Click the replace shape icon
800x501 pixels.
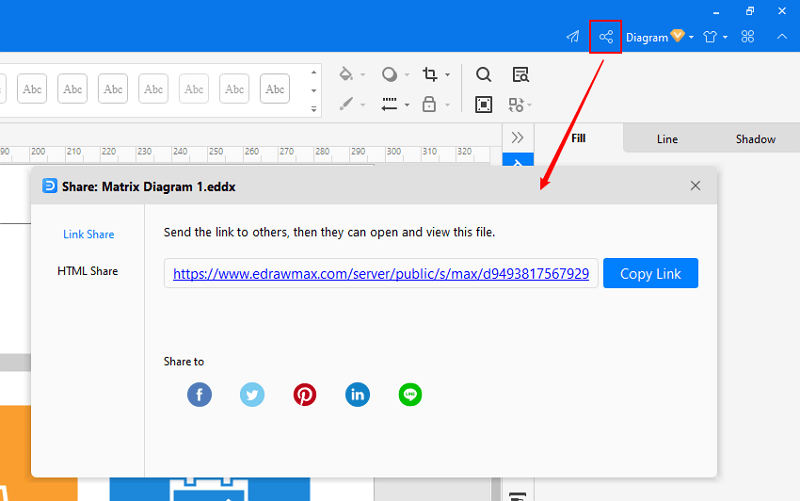pos(516,105)
